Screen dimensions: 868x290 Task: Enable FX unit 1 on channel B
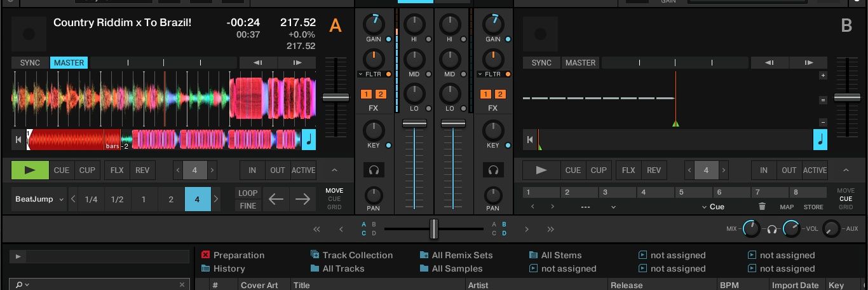[486, 94]
